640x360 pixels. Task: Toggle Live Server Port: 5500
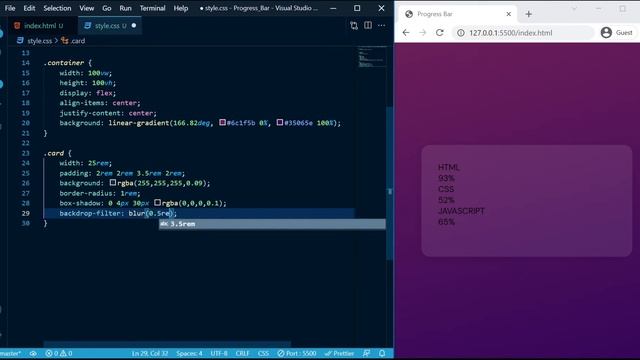[297, 353]
